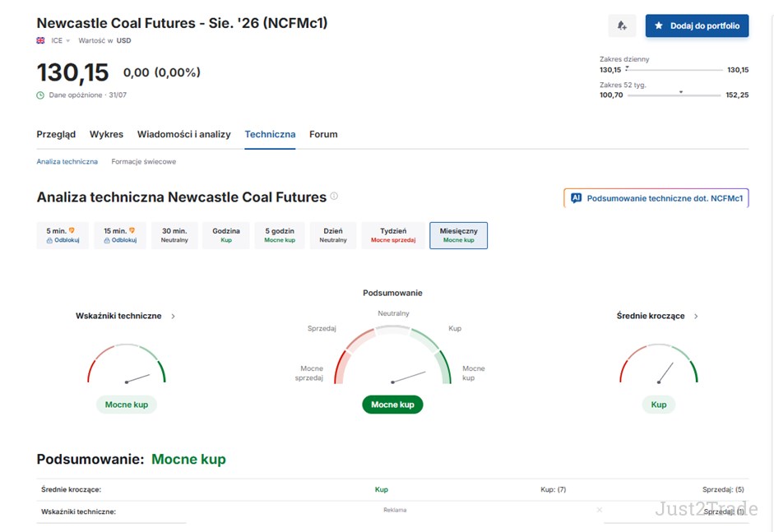Open Wskaźniki techniczne gauge heading
The image size is (774, 532).
point(118,316)
